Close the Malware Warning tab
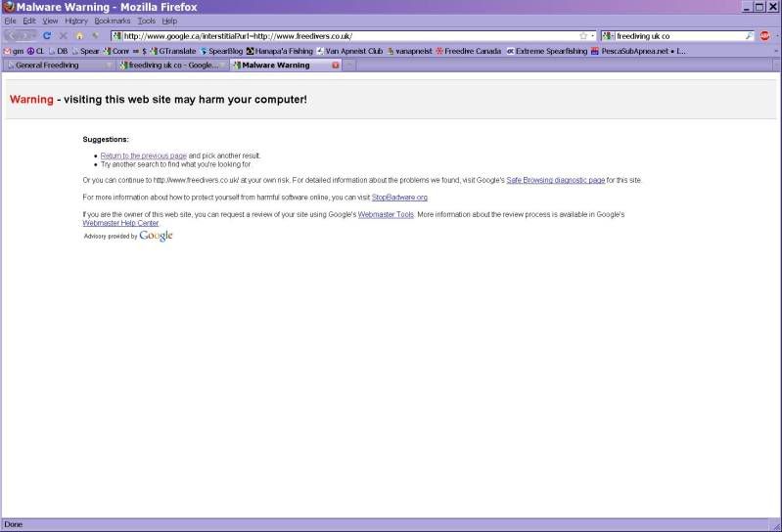This screenshot has height=532, width=782. pyautogui.click(x=335, y=66)
